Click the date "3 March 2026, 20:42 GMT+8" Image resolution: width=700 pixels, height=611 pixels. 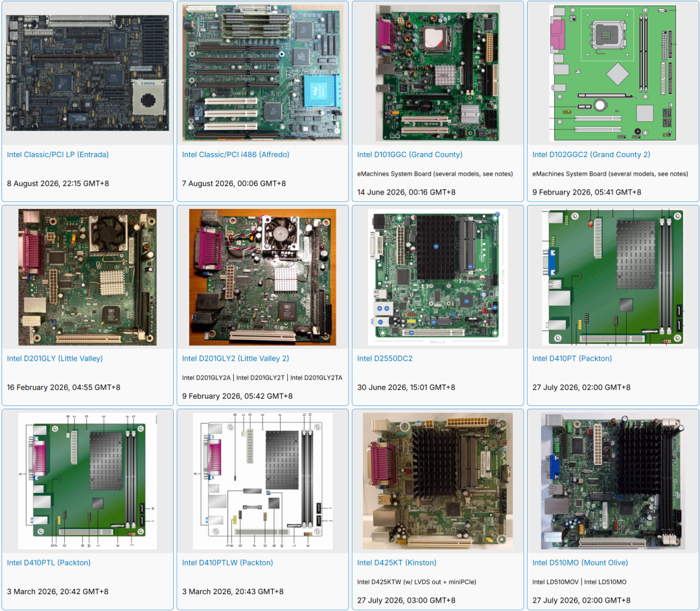[58, 592]
